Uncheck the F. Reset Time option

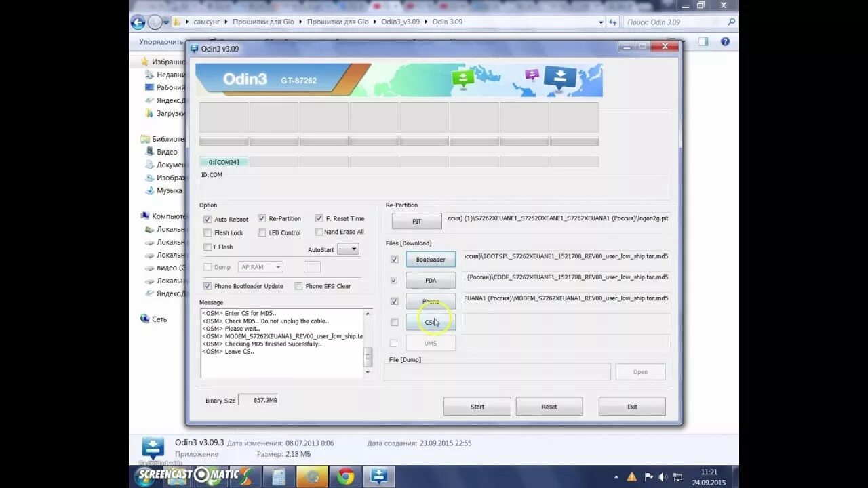tap(319, 218)
